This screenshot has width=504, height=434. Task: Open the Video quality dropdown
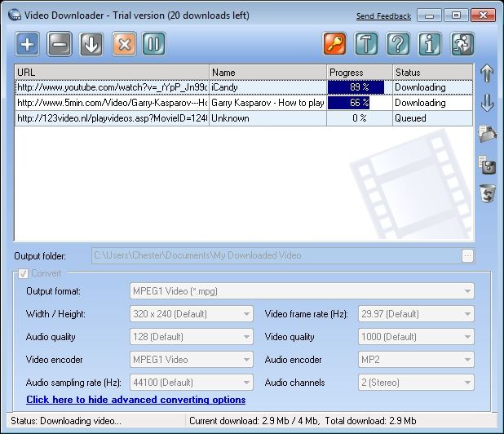point(416,337)
